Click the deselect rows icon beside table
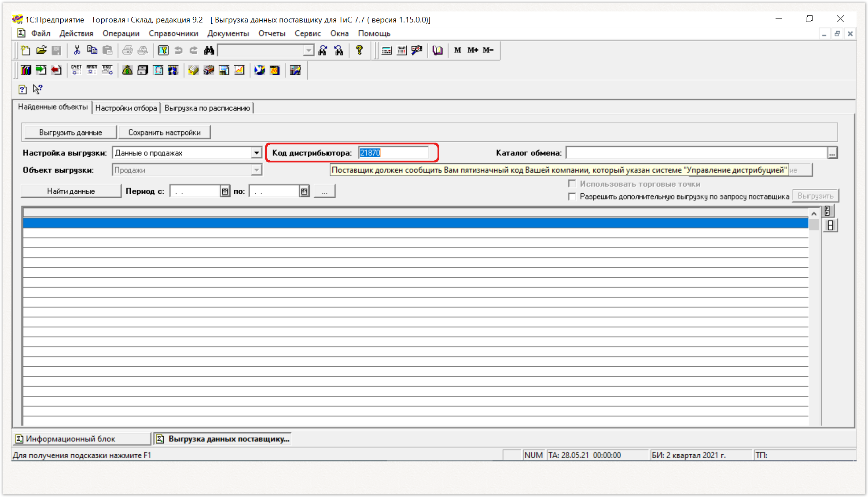 coord(830,226)
